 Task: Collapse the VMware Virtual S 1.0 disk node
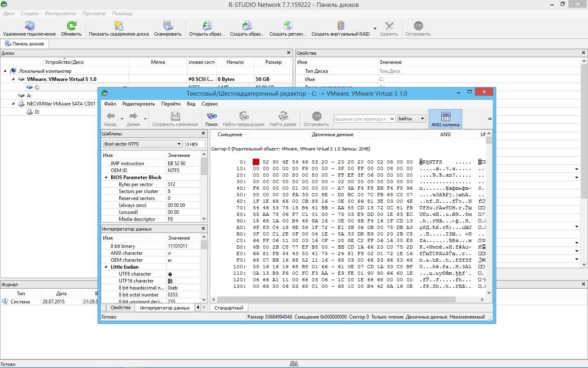pos(13,79)
